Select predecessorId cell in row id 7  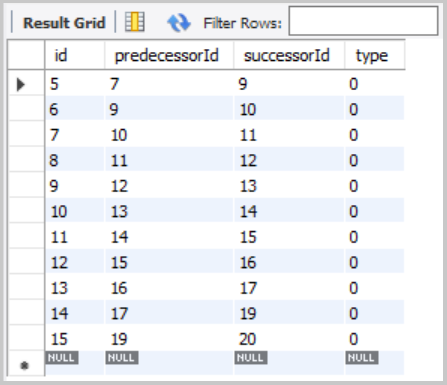point(169,135)
